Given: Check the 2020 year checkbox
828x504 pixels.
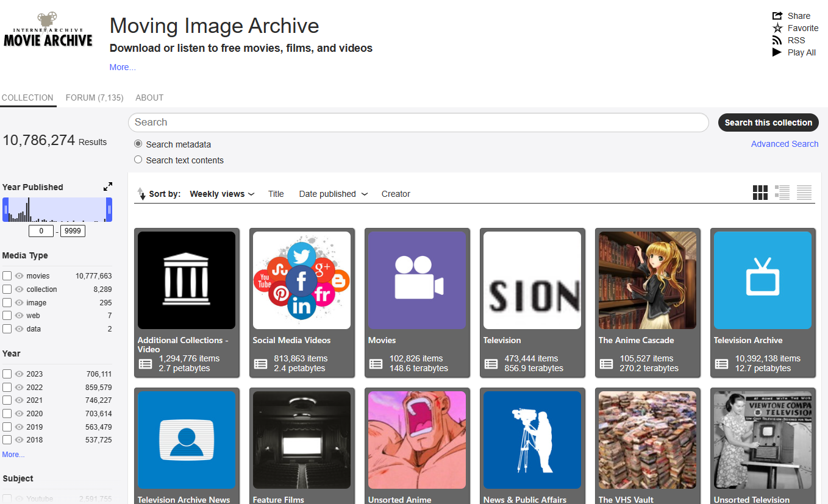Looking at the screenshot, I should click(7, 414).
